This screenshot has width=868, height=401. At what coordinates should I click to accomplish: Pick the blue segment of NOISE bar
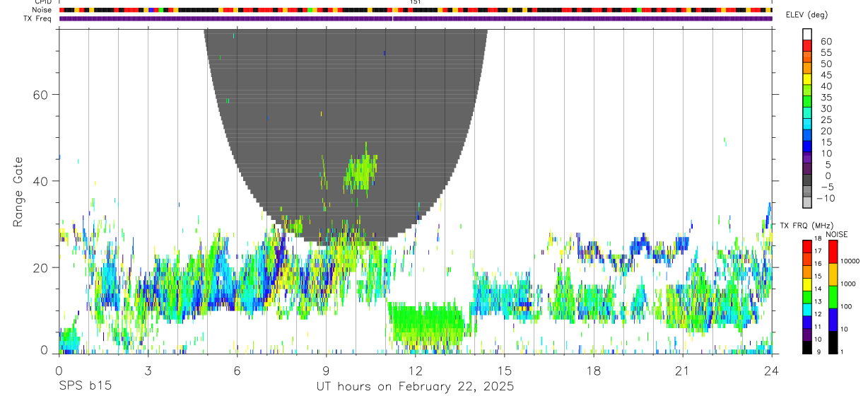point(833,320)
